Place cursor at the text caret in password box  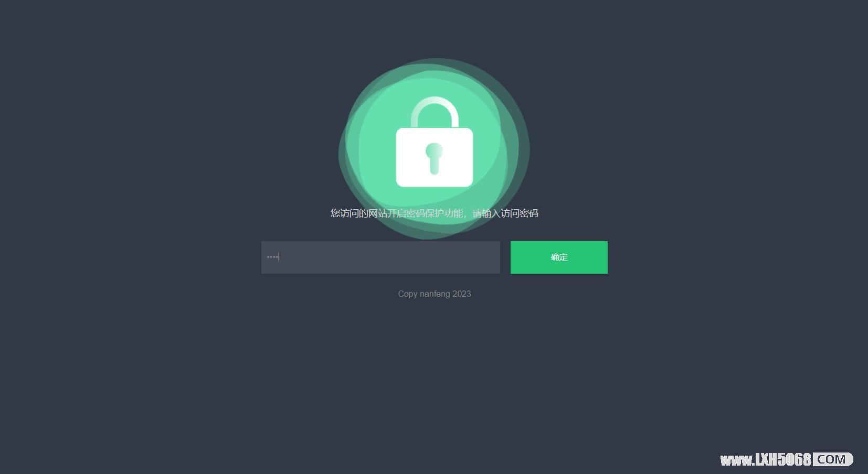[278, 257]
